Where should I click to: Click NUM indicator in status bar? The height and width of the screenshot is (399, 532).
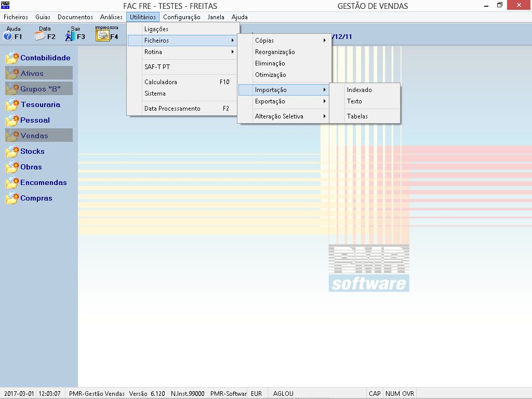coord(392,394)
